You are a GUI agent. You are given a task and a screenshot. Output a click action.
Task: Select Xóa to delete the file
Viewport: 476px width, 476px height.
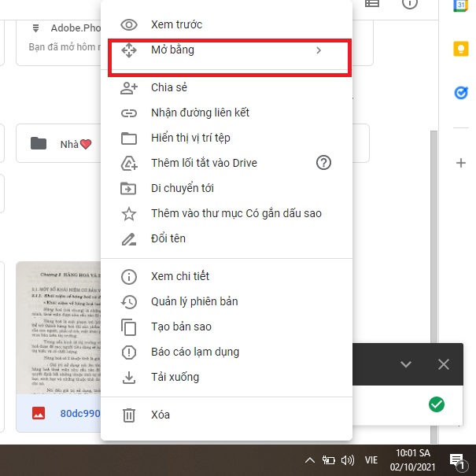coord(227,415)
